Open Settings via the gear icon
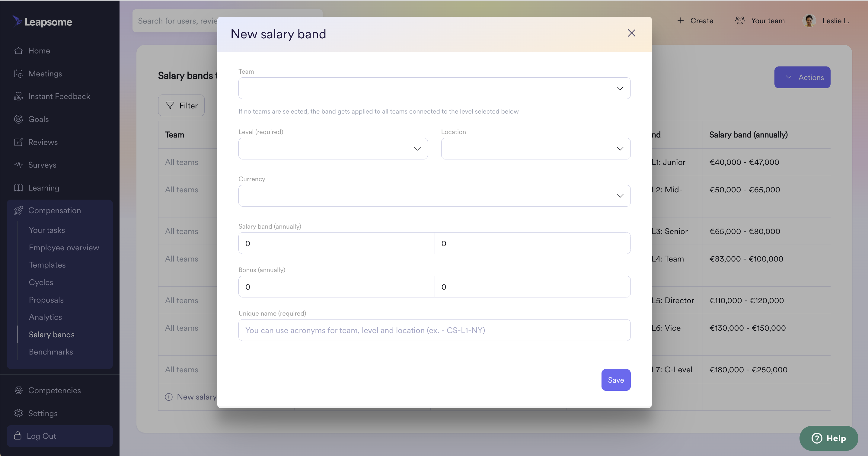 (18, 413)
